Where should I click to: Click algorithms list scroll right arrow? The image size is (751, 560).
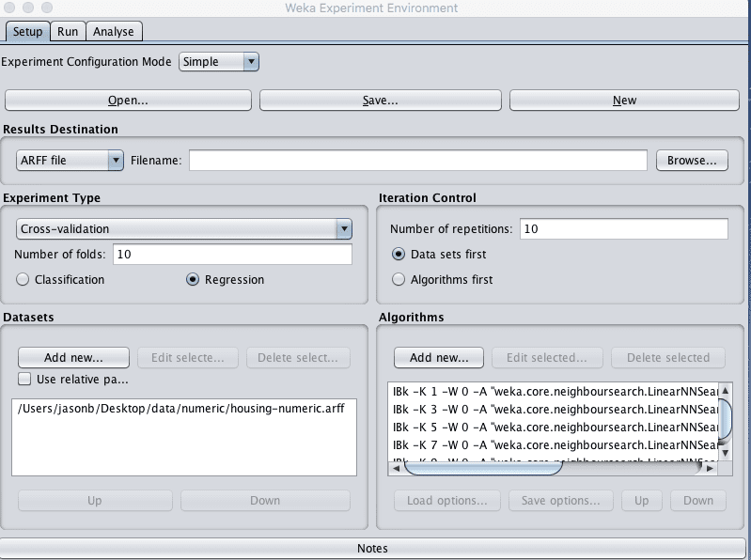click(711, 468)
